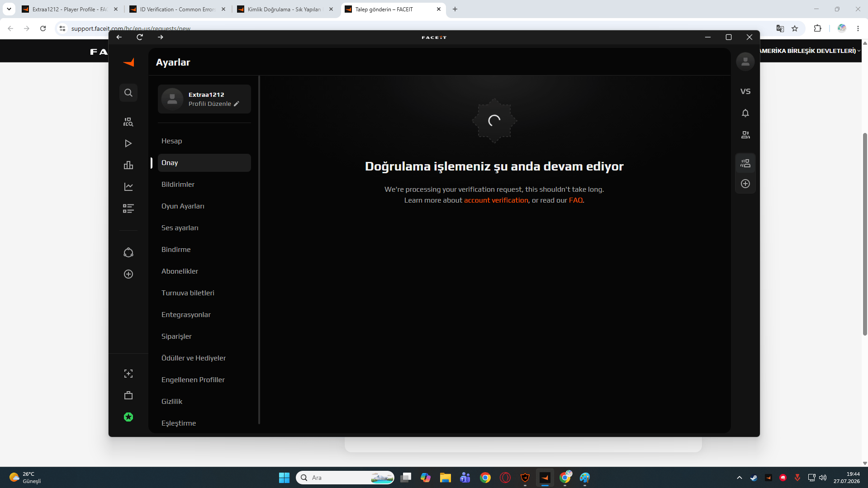The image size is (868, 488).
Task: Open the find players icon in sidebar
Action: pos(128,122)
